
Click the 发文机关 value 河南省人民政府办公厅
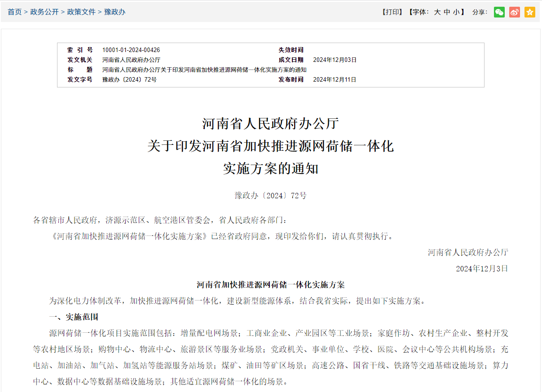point(131,60)
